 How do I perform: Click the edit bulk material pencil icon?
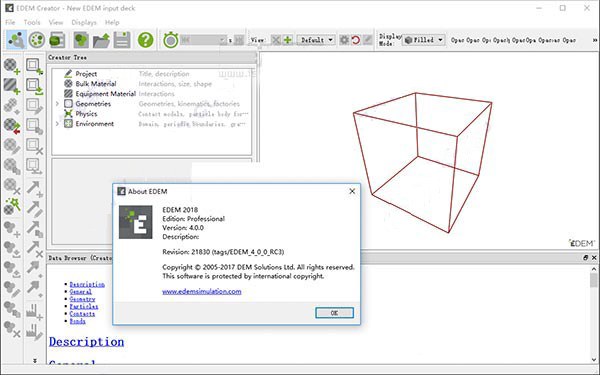(12, 146)
